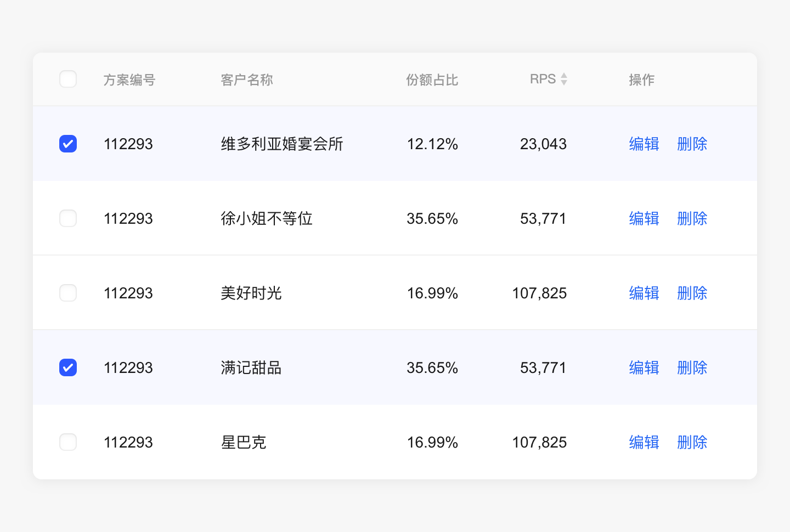Delete the 徐小姐不等位 row
Viewport: 790px width, 532px height.
[x=692, y=218]
